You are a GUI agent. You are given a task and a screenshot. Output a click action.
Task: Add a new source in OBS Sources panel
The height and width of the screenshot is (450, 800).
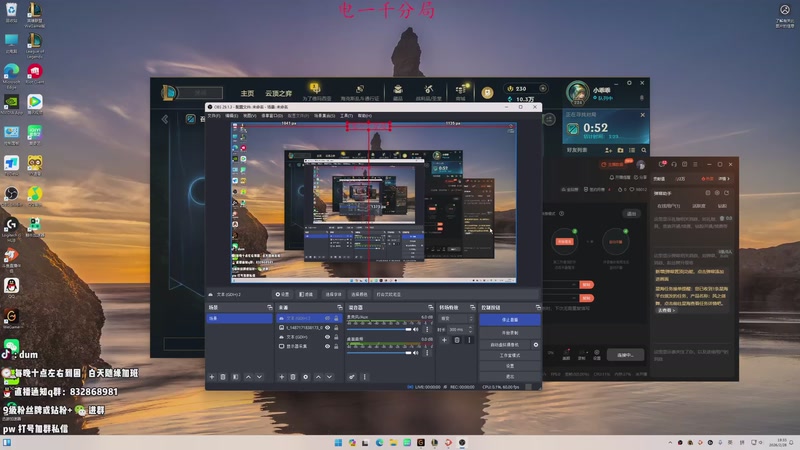[x=281, y=377]
